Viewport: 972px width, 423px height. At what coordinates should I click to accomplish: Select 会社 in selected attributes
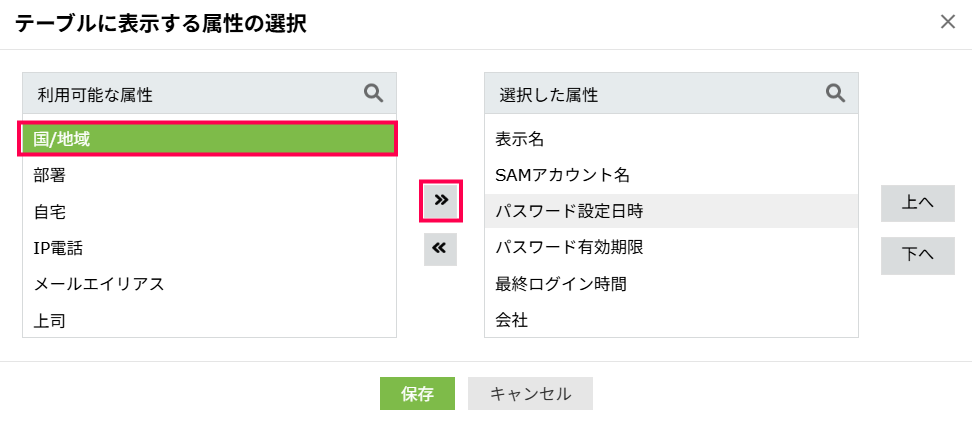tap(670, 320)
